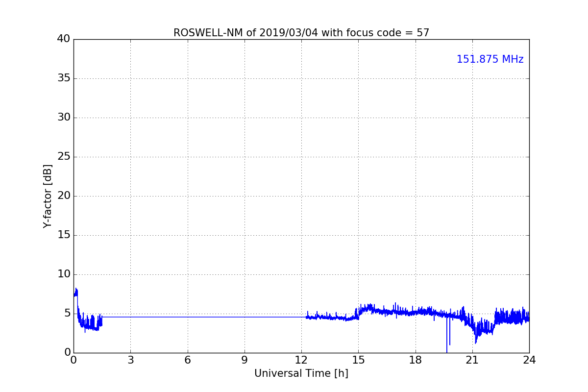Image resolution: width=588 pixels, height=392 pixels.
Task: Click y-axis tick label 30
Action: pos(64,118)
